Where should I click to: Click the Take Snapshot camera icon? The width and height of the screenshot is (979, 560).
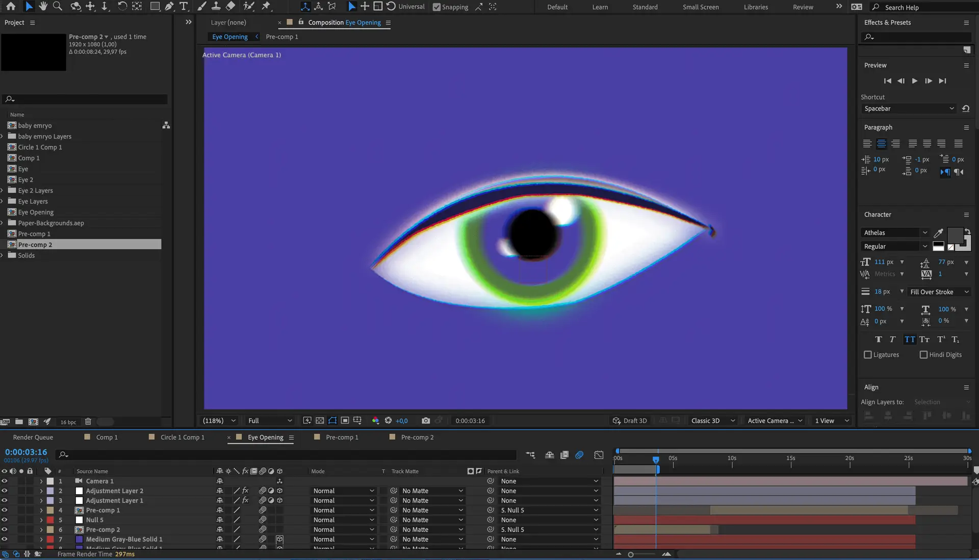point(426,420)
